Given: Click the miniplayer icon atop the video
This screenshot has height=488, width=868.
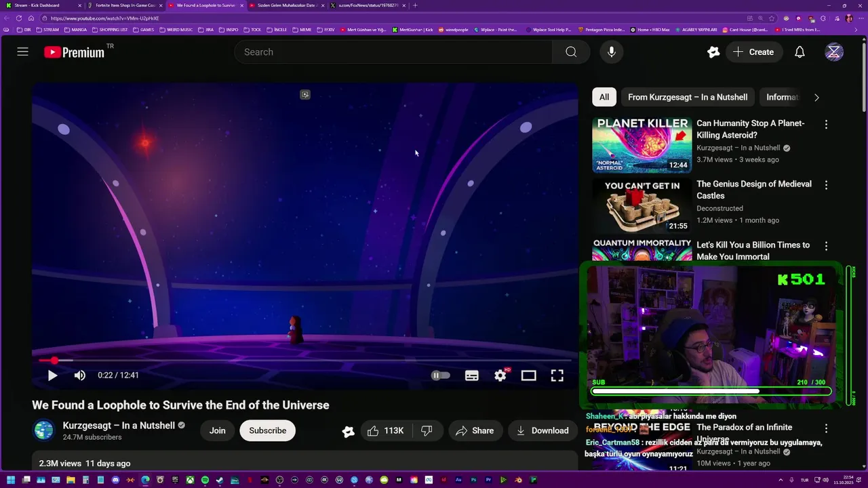Looking at the screenshot, I should [x=305, y=95].
